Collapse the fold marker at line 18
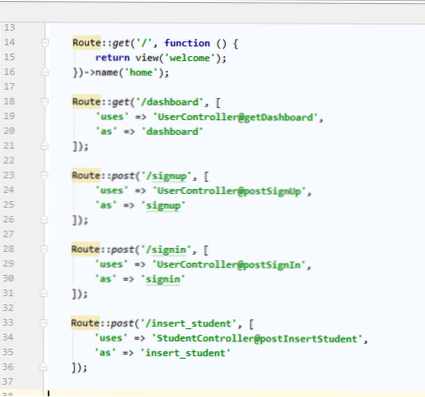This screenshot has width=425, height=397. coord(45,101)
